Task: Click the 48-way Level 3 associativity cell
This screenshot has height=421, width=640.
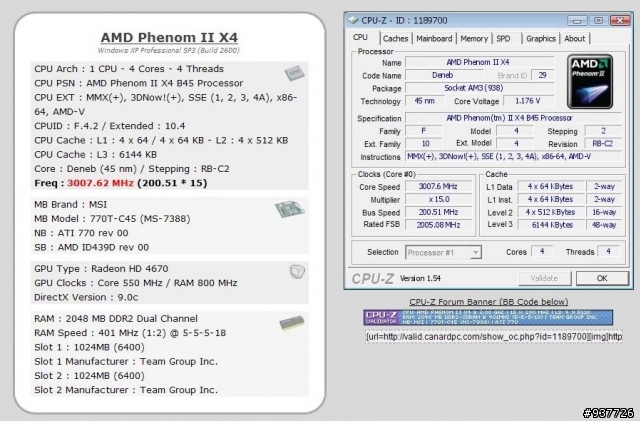Action: [x=604, y=225]
